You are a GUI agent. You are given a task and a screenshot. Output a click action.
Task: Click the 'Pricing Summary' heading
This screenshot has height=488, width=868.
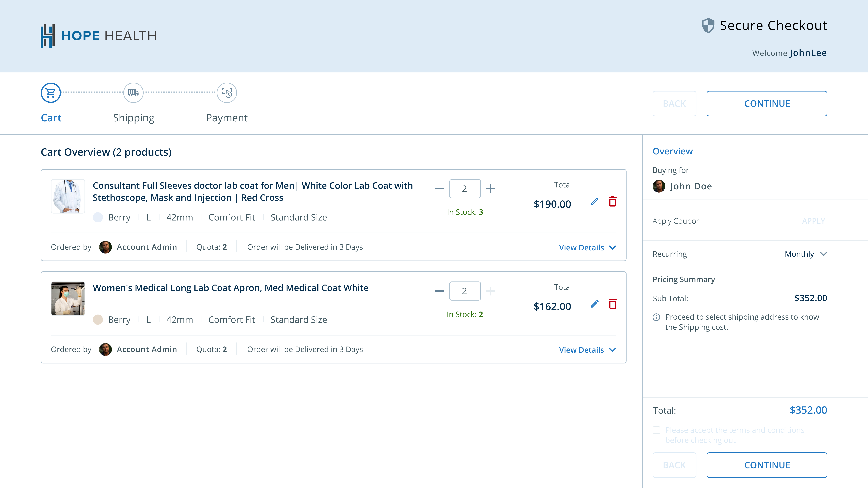pos(684,279)
